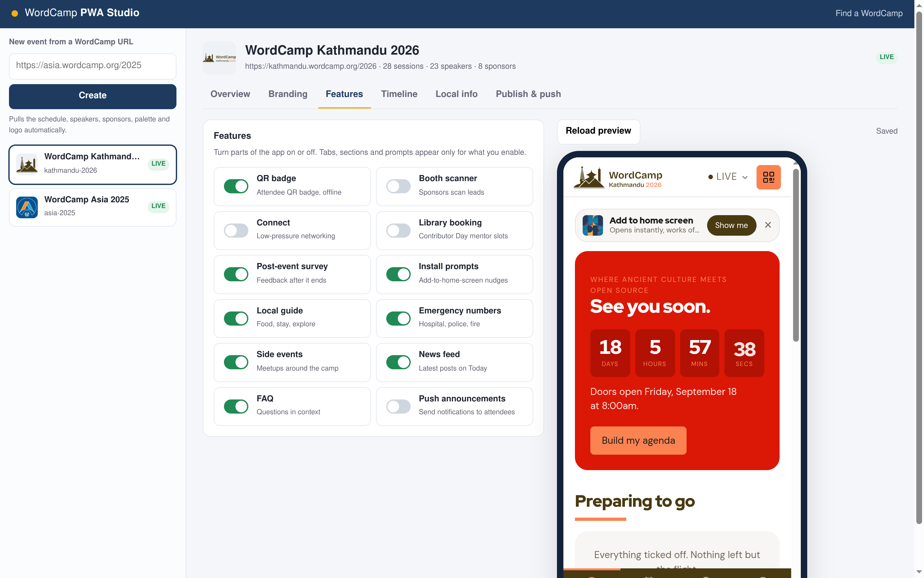Click the 57 MINS countdown tile

point(699,353)
